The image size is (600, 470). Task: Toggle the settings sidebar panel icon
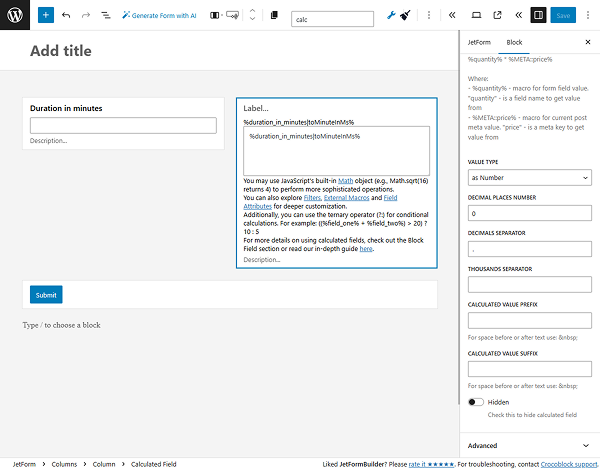point(538,16)
